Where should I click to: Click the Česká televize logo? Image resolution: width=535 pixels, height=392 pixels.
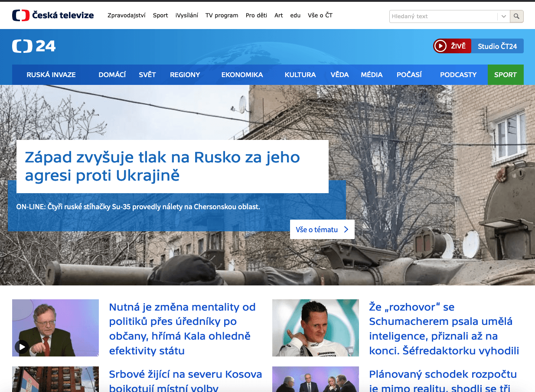coord(53,15)
